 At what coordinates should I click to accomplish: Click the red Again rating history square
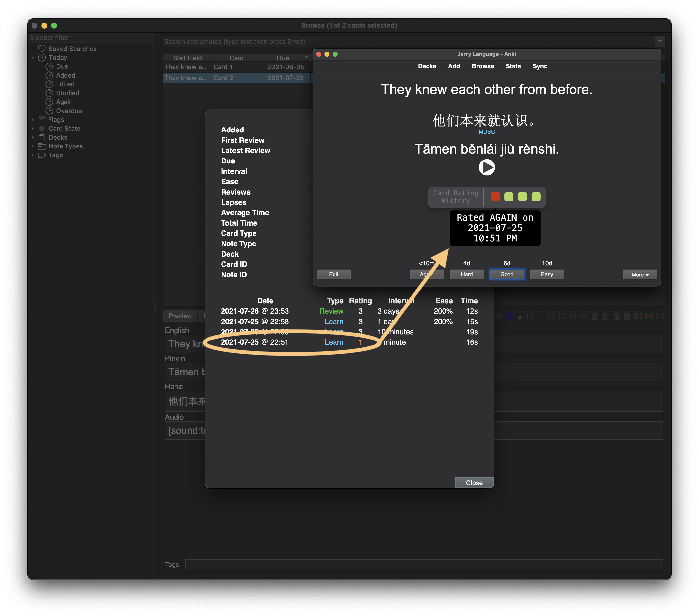click(495, 197)
